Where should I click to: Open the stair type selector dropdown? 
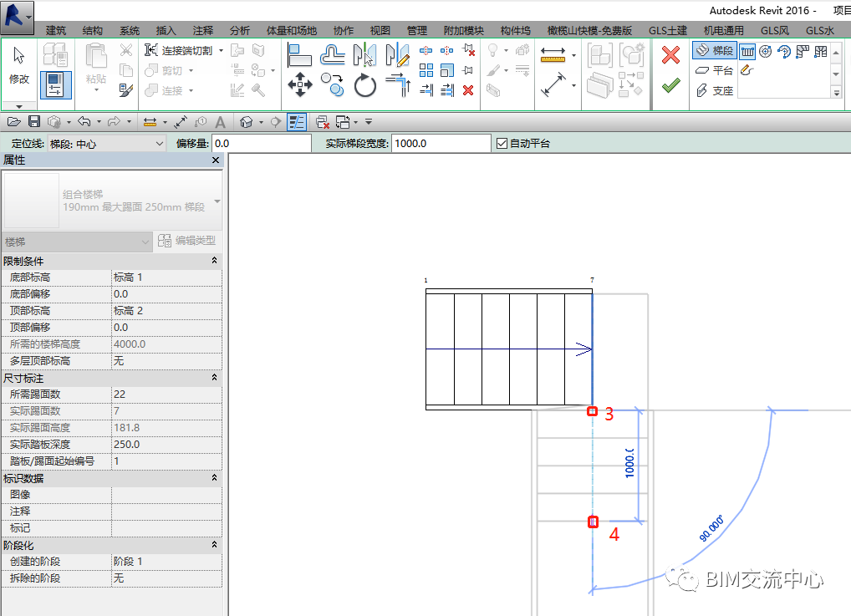[x=217, y=201]
